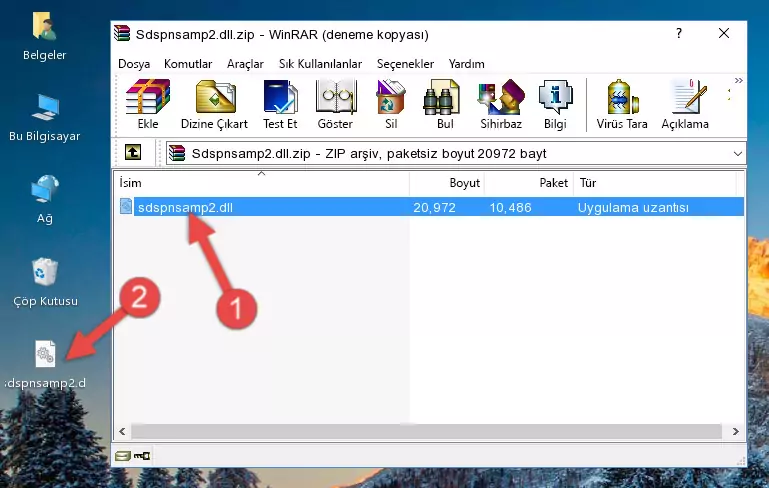The width and height of the screenshot is (769, 488).
Task: Start Virüs Tara scan icon
Action: click(x=622, y=104)
